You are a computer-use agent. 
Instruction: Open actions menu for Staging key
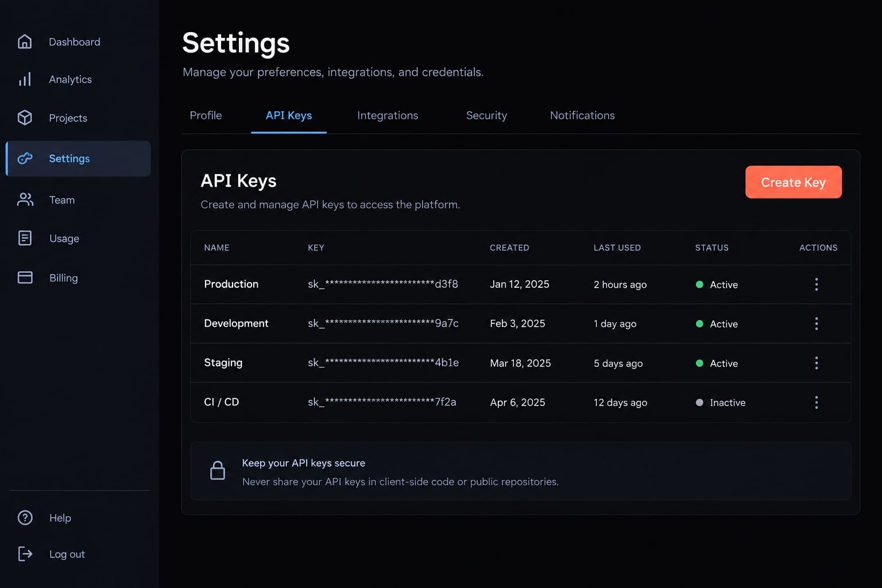pos(816,363)
